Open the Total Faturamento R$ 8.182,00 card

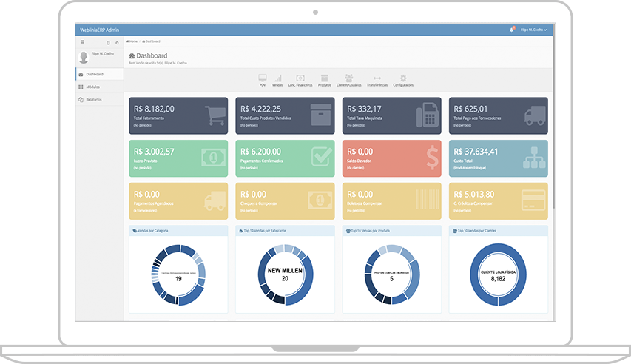point(178,115)
